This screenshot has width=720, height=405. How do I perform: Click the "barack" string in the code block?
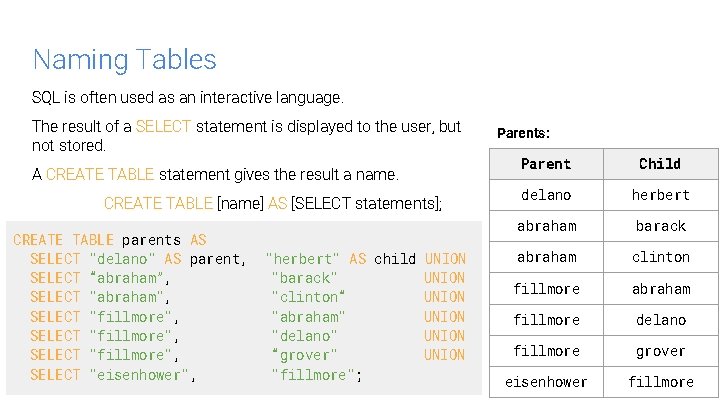coord(304,278)
